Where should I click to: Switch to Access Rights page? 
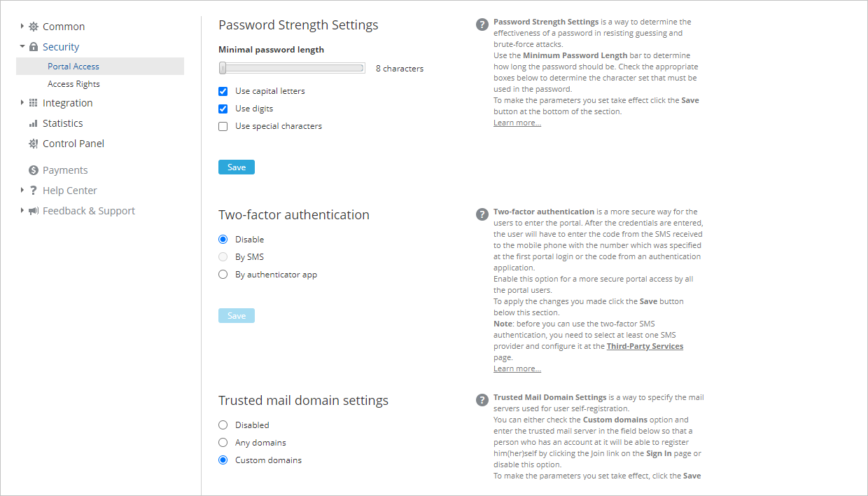[73, 83]
